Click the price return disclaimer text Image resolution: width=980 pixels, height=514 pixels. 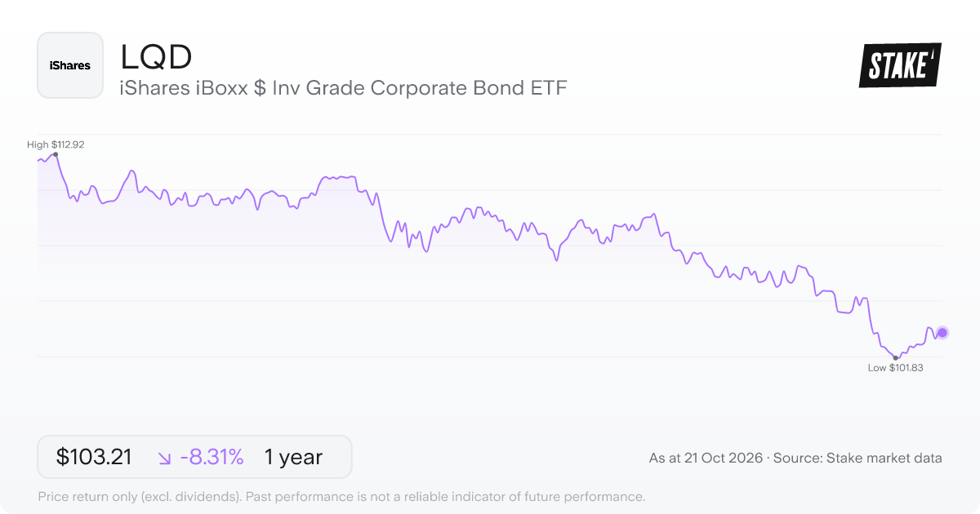(341, 496)
